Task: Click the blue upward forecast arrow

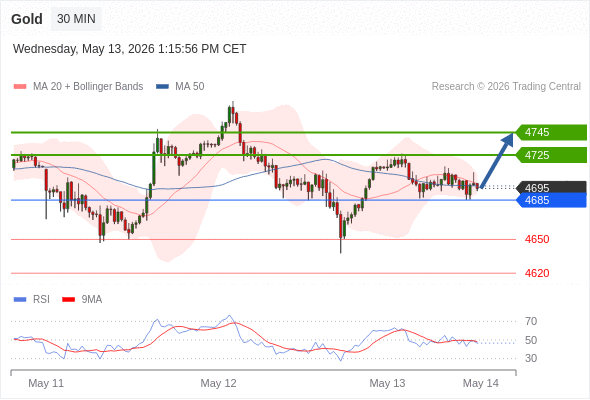Action: tap(497, 160)
